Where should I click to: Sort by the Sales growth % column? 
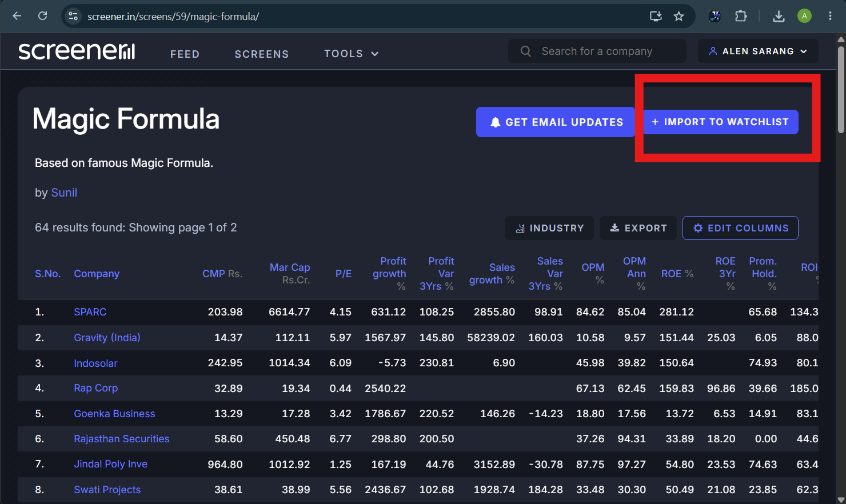click(492, 274)
